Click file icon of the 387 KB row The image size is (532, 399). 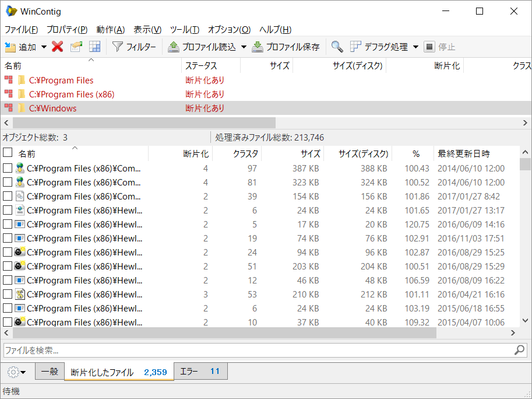[x=20, y=168]
